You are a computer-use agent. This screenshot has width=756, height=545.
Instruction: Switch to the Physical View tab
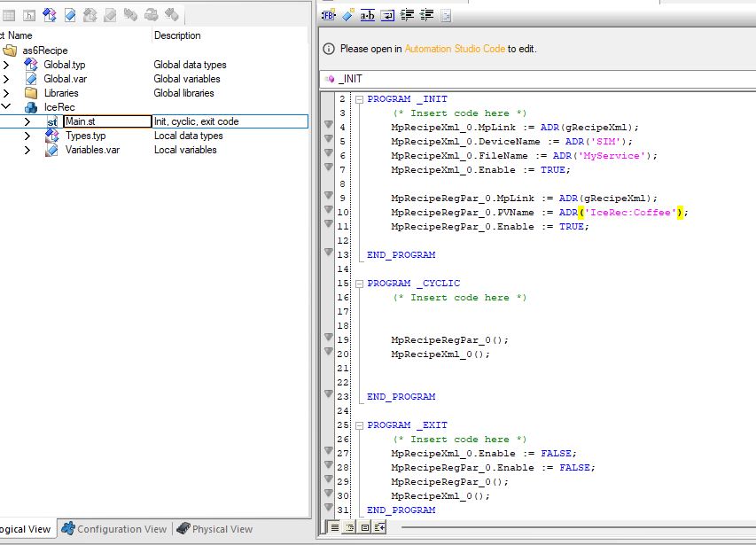[x=214, y=529]
